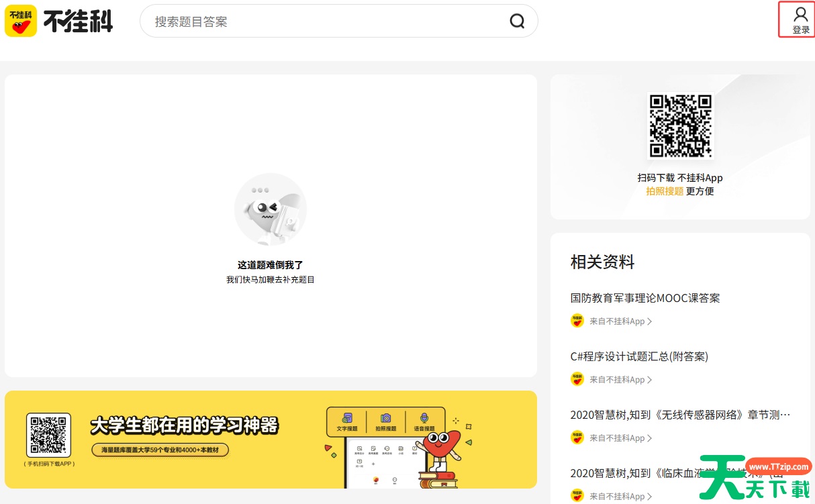The height and width of the screenshot is (504, 815).
Task: Open the arrow beside 来自不挂科App under 无线传感器网络
Action: pos(649,438)
